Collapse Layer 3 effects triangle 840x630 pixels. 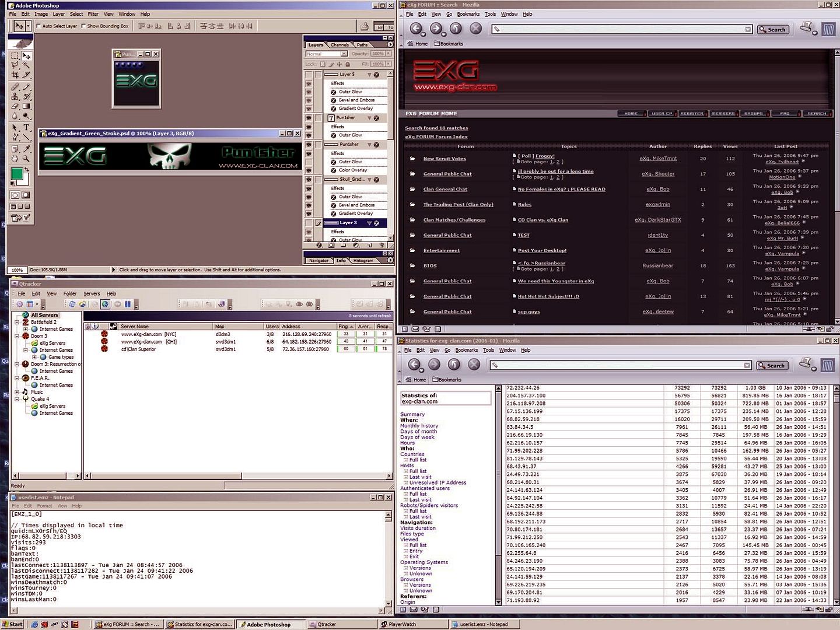369,223
